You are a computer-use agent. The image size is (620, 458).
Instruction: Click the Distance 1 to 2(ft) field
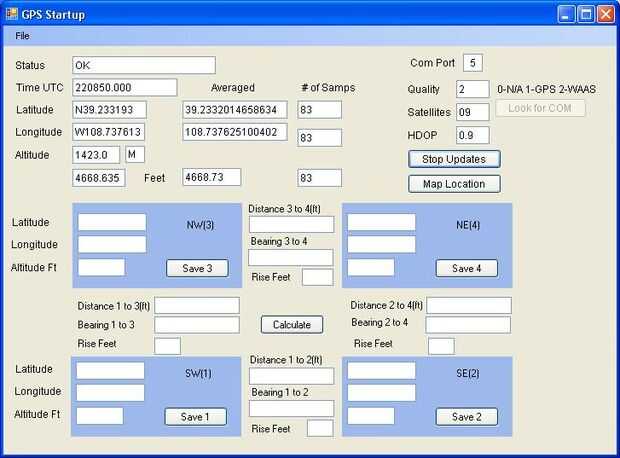(x=291, y=376)
